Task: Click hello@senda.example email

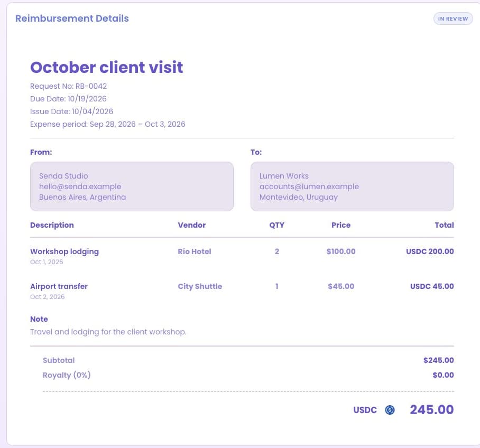Action: click(x=80, y=186)
